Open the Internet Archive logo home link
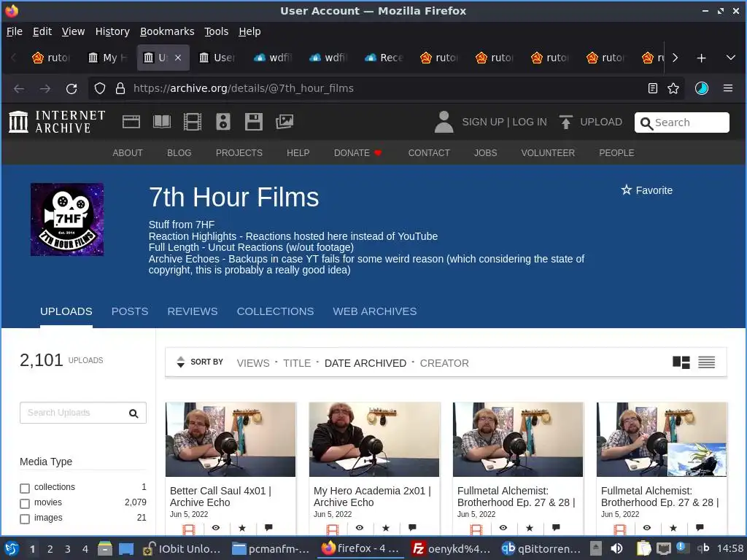747x560 pixels. click(57, 122)
